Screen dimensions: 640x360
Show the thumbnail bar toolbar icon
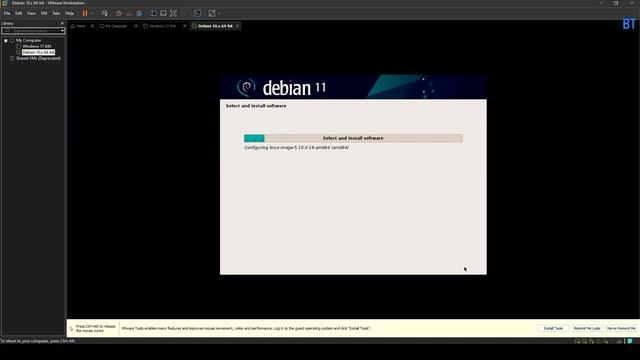pos(163,13)
